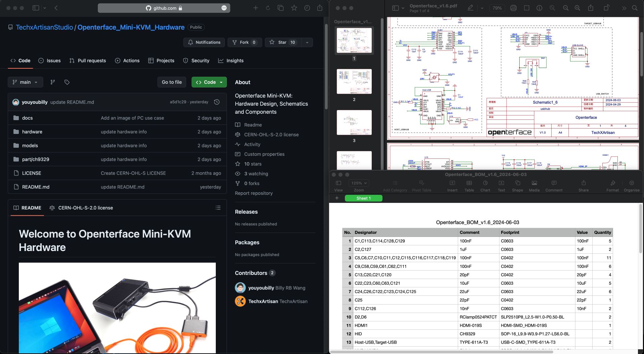Screen dimensions: 644x354
Task: Go back in the Safari window
Action: pos(56,8)
